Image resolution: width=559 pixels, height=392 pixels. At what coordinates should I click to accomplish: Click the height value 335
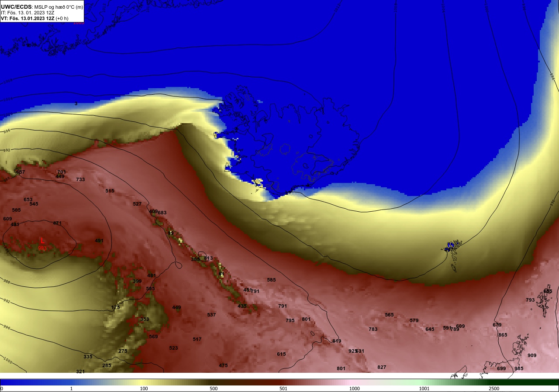coord(88,357)
